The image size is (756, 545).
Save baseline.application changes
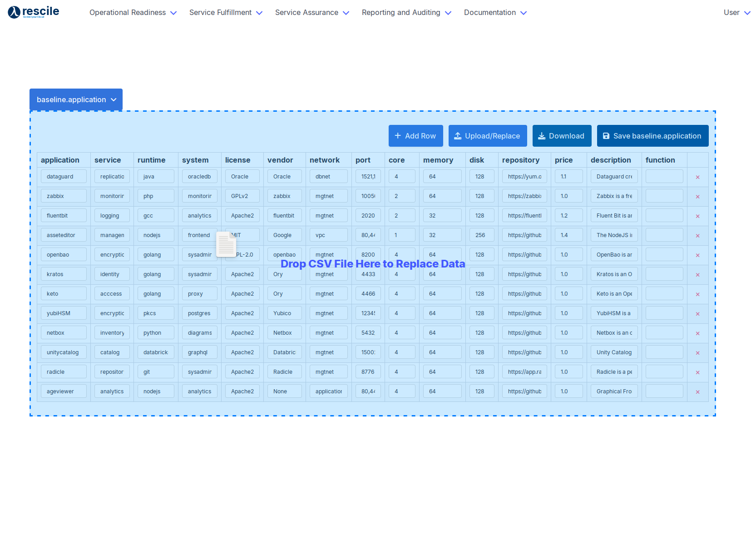point(652,136)
